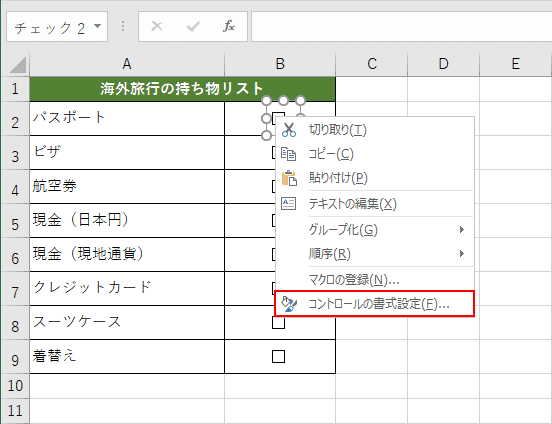Select column A header
The height and width of the screenshot is (424, 552).
pos(127,64)
